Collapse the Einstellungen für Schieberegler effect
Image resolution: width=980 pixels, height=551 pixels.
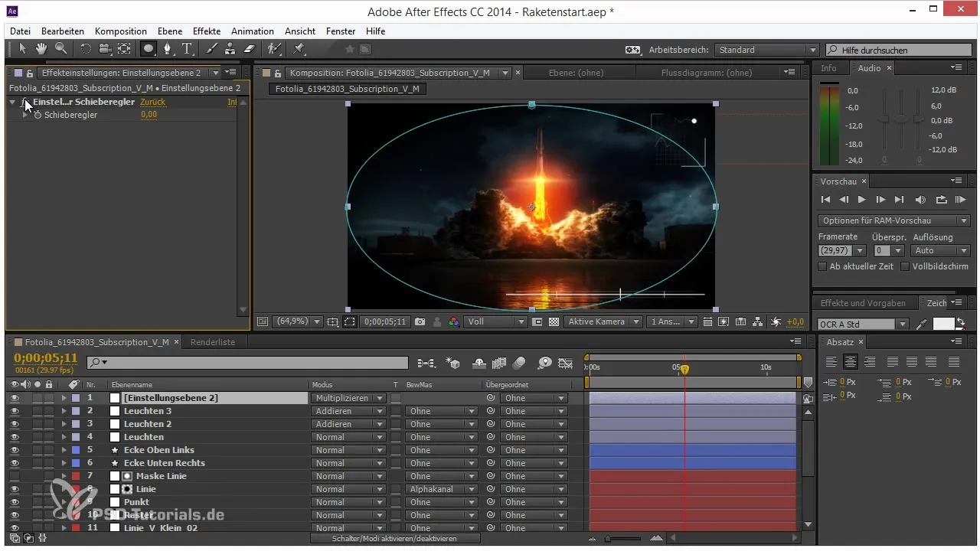13,102
